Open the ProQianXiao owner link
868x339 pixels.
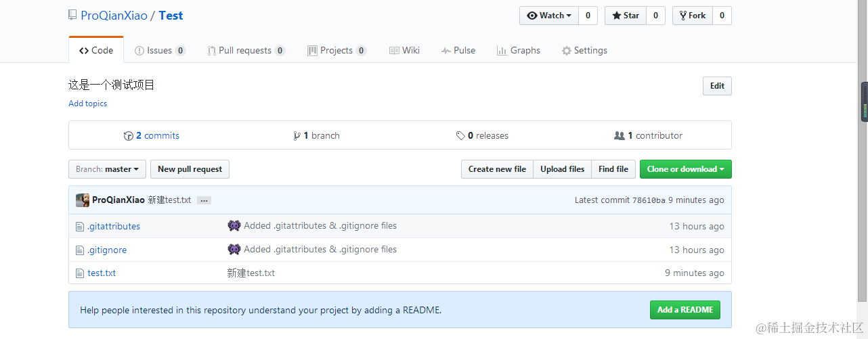point(114,16)
